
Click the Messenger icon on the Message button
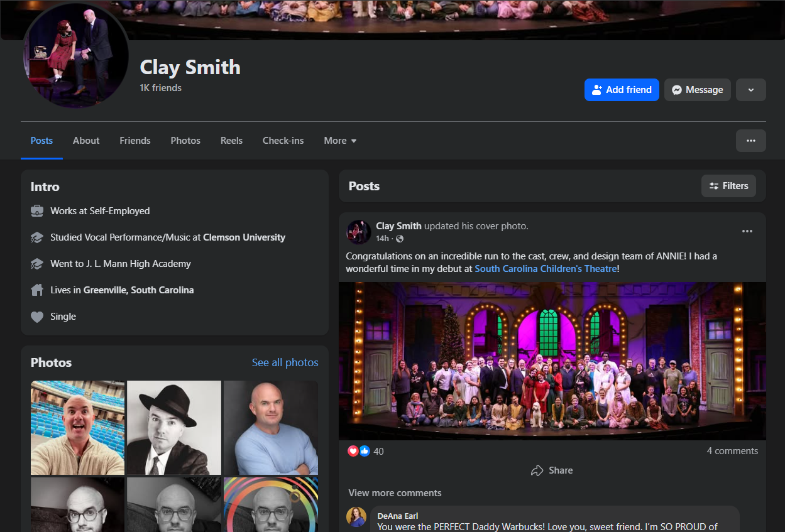[x=676, y=89]
